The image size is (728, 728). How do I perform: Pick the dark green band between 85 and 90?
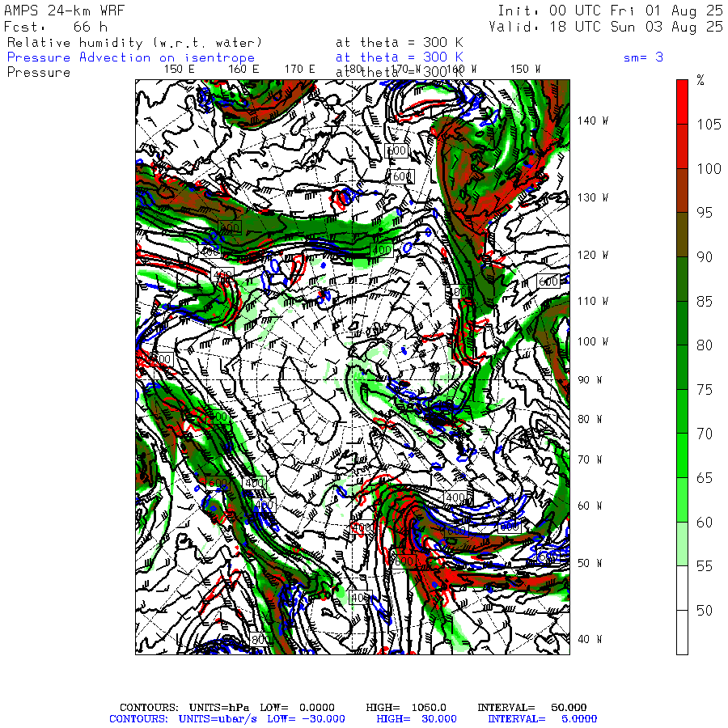682,279
